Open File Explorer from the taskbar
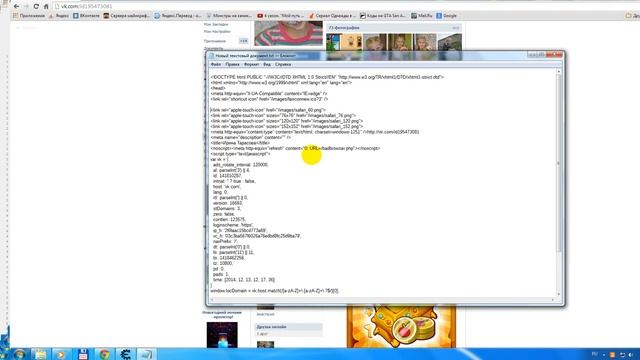Viewport: 640px width, 360px height. (x=40, y=354)
